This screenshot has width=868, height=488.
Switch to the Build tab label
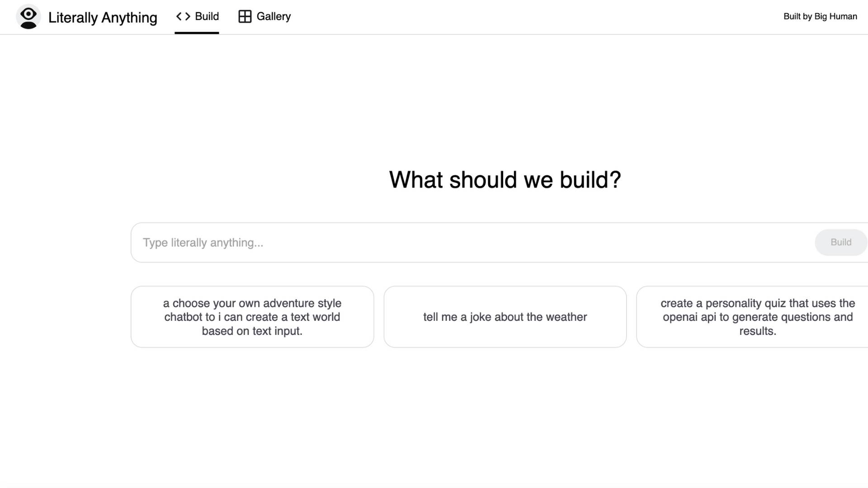pos(207,17)
